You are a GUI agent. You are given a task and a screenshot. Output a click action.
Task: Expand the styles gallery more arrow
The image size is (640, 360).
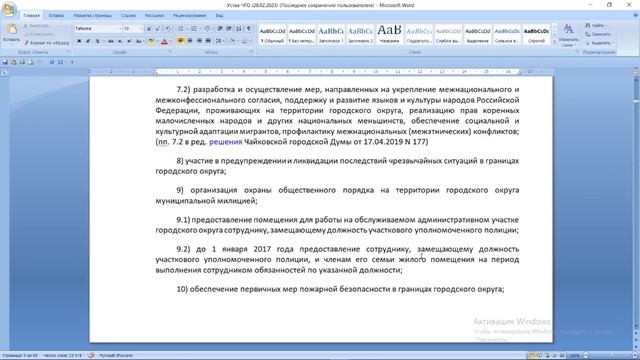pos(554,42)
